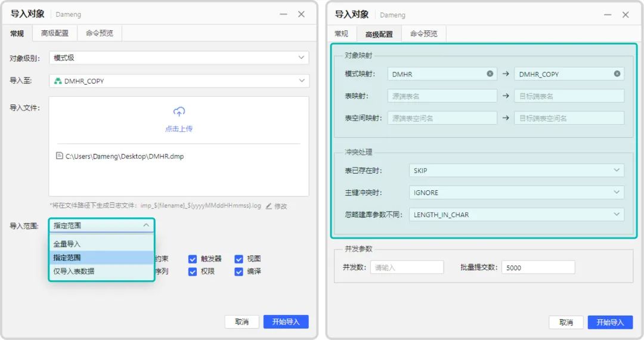Open 命令预览 tab in right window
The height and width of the screenshot is (340, 644).
[424, 33]
